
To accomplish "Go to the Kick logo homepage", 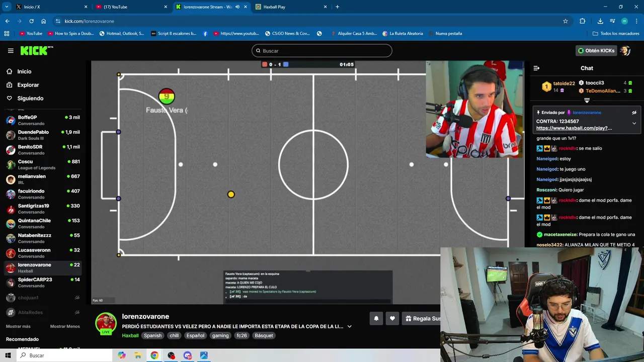I will coord(36,50).
